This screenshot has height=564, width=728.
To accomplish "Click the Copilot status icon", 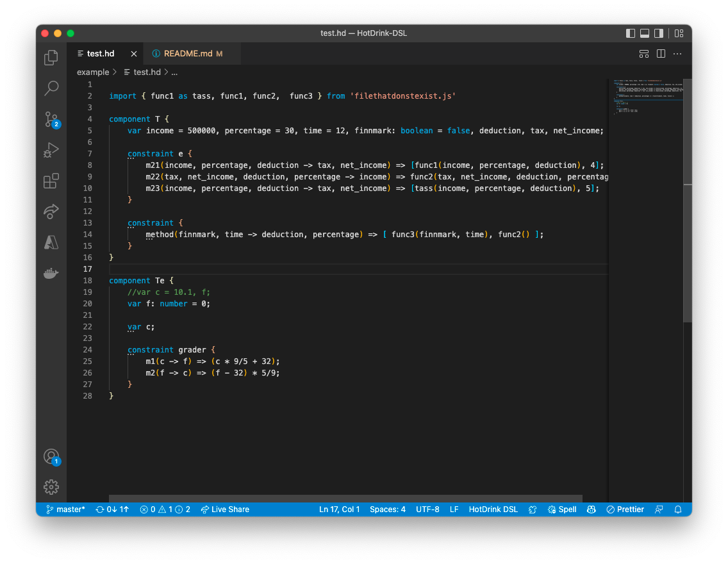I will pyautogui.click(x=591, y=510).
